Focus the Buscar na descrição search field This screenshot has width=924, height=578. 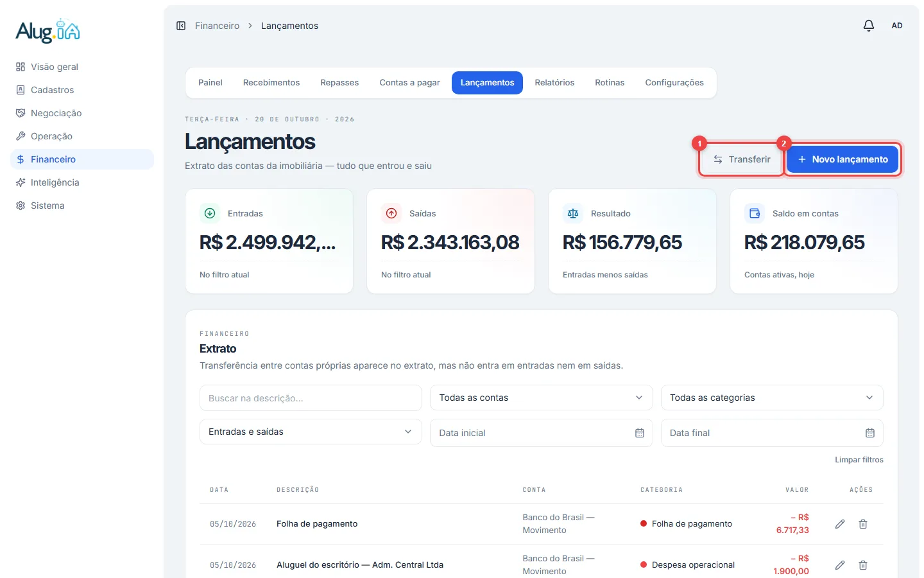click(x=311, y=398)
